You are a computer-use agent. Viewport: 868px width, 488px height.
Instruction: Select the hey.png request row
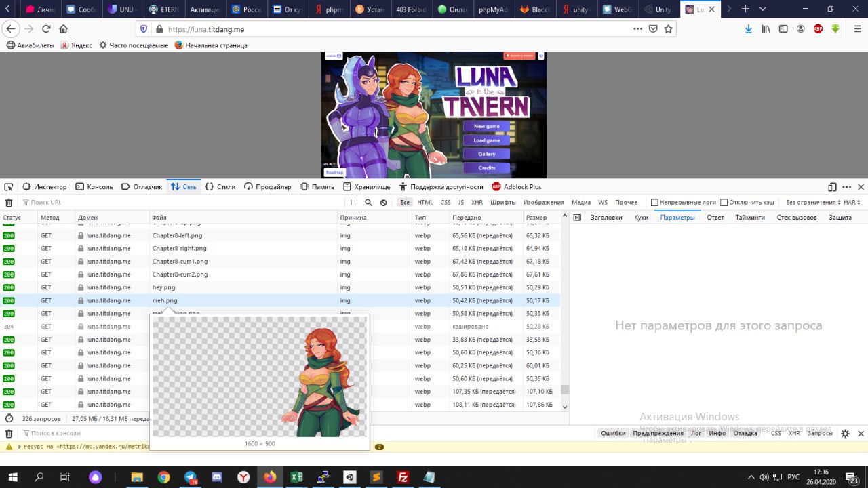point(280,287)
